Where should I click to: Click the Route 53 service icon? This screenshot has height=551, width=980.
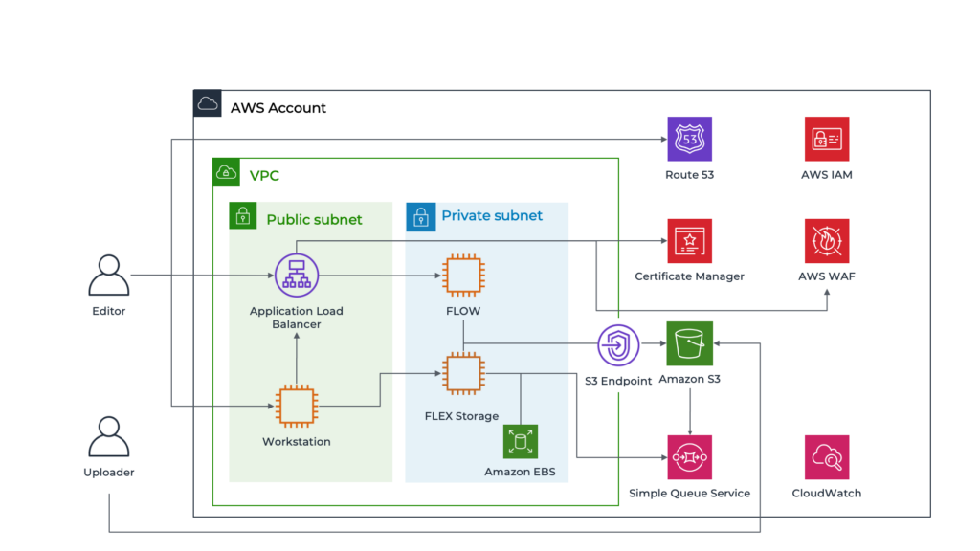689,139
